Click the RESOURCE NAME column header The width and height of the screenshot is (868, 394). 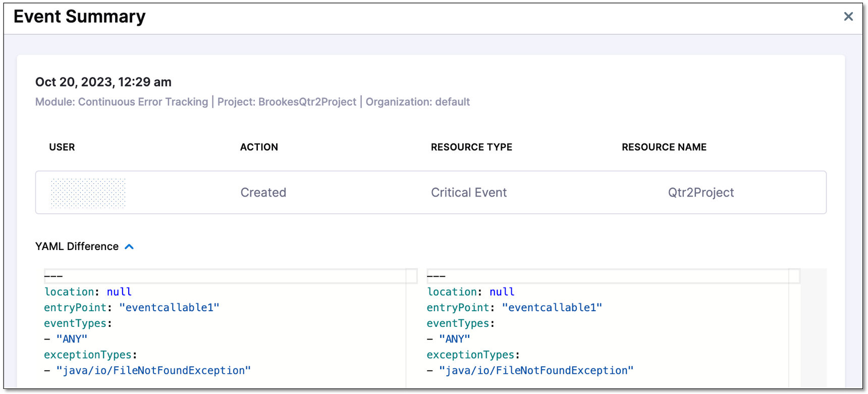coord(664,147)
